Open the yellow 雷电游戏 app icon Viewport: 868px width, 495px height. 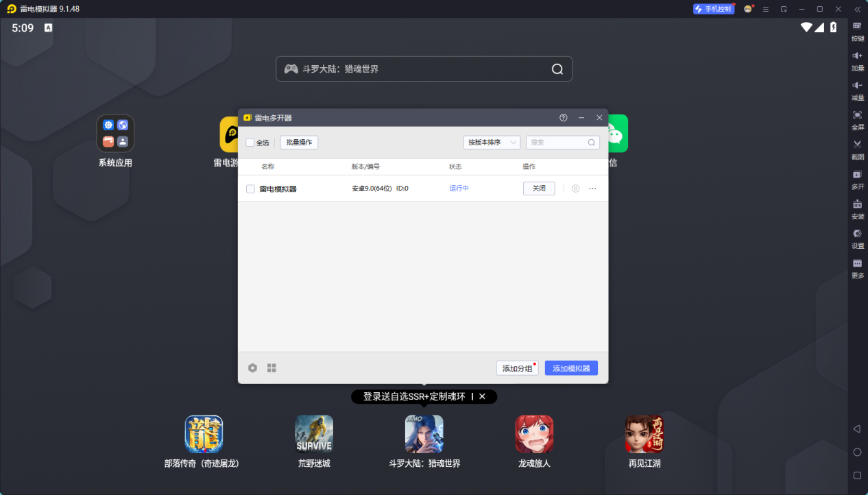coord(229,134)
